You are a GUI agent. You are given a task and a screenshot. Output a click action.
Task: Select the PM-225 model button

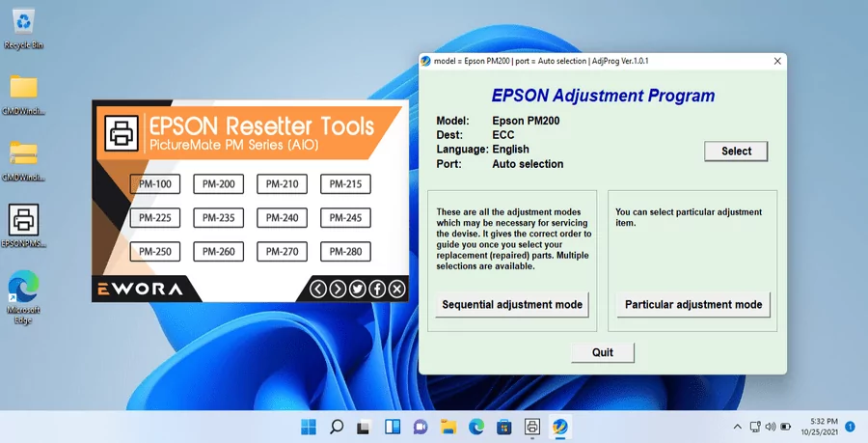tap(155, 217)
